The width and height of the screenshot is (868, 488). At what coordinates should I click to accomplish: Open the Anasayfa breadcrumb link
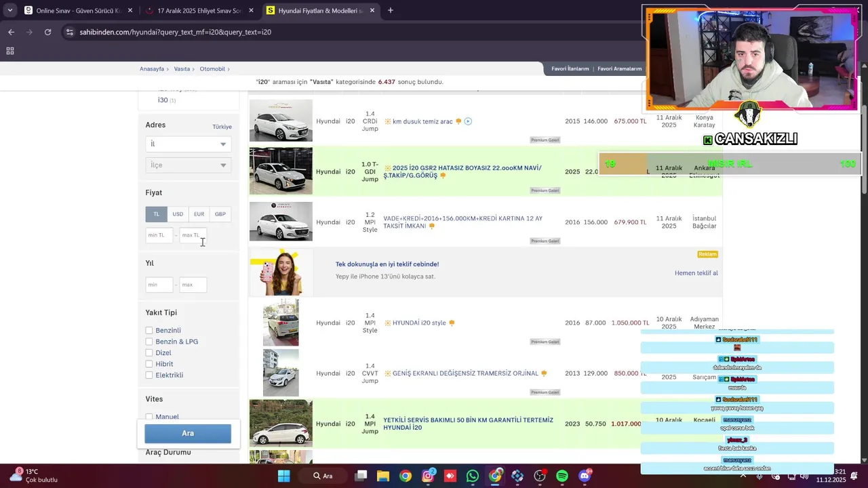click(152, 68)
